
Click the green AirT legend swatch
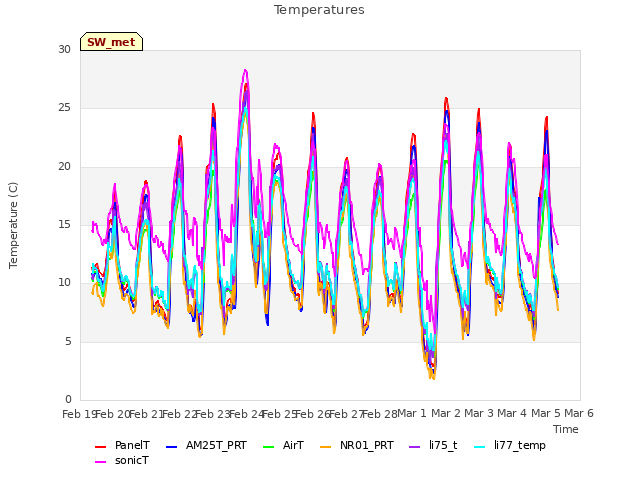pos(269,447)
